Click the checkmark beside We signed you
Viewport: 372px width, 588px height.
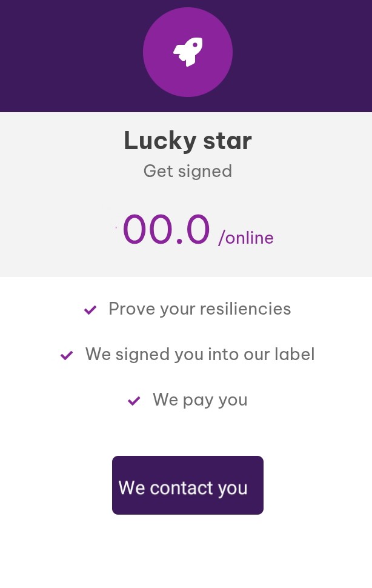pos(67,355)
